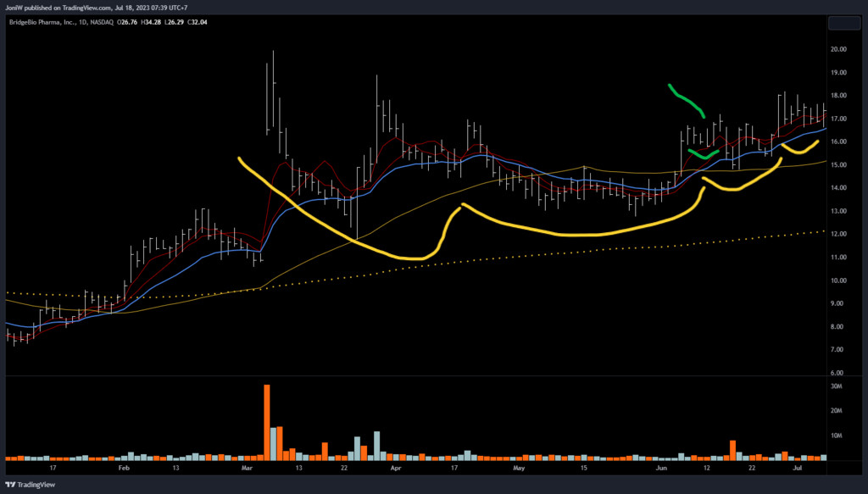Click the 20.00 price axis label
This screenshot has height=494, width=868.
pyautogui.click(x=838, y=49)
